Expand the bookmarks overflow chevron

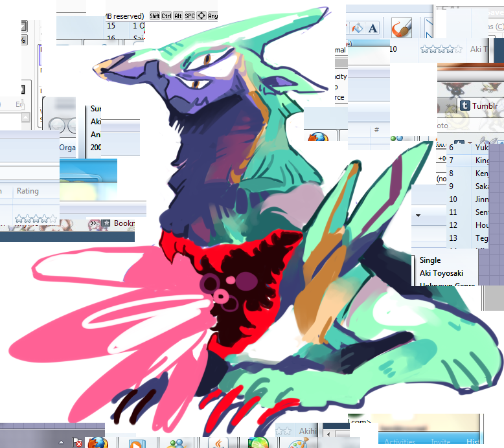[93, 223]
